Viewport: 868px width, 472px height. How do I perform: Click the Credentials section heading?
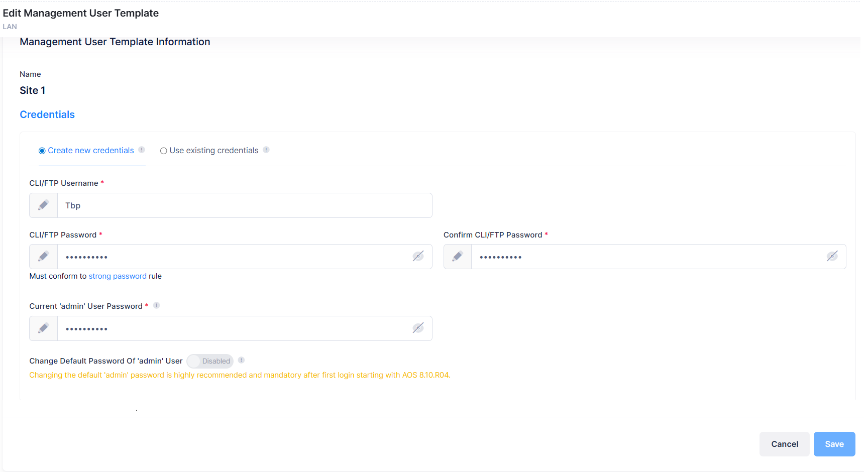point(47,114)
